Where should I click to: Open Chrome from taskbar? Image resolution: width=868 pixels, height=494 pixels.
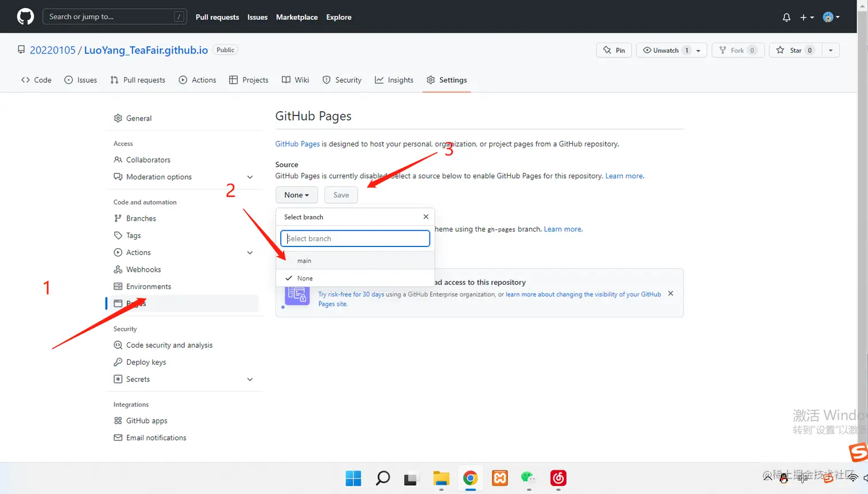pyautogui.click(x=470, y=478)
